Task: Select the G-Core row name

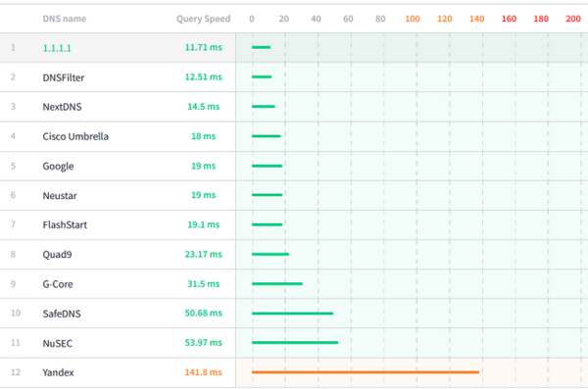Action: (x=58, y=284)
